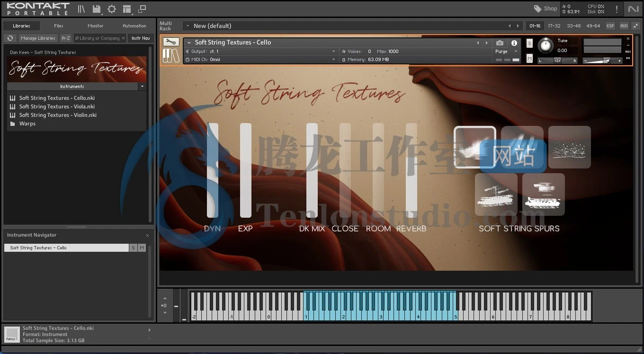This screenshot has width=644, height=354.
Task: Go to previous instrument preset arrow
Action: click(478, 43)
